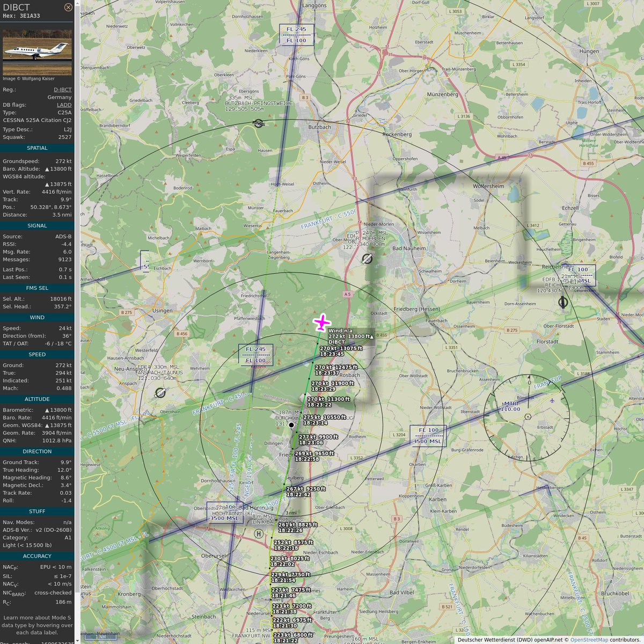Screen dimensions: 644x644
Task: Click the Reichelsheim EDFB airfield symbol
Action: tap(563, 302)
